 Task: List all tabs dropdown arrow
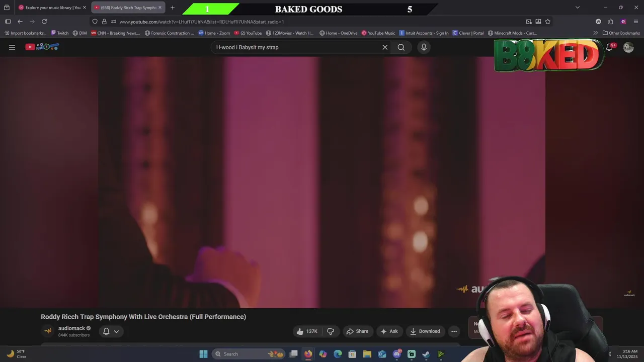(x=578, y=8)
